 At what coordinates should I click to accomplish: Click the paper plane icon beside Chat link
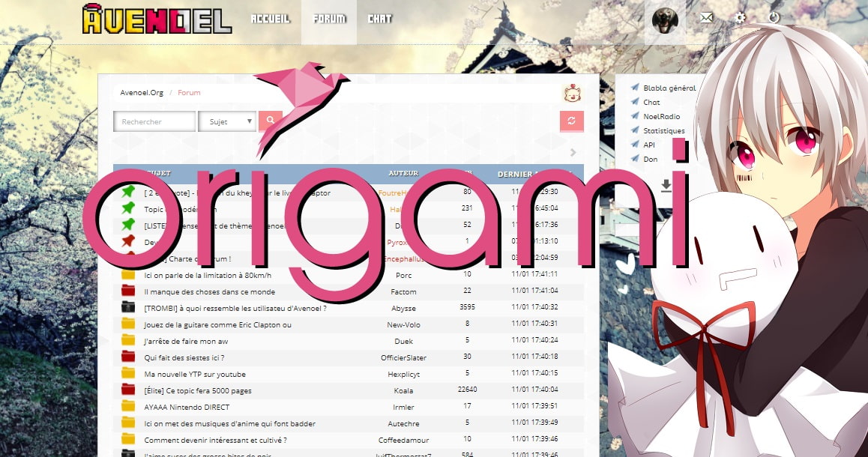pos(635,102)
